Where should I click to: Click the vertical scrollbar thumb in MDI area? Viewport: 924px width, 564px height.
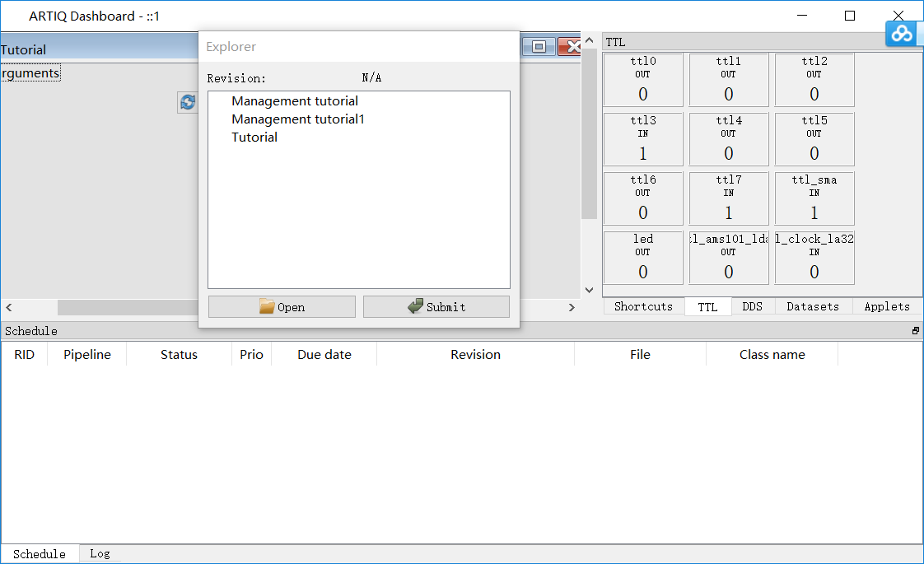click(589, 134)
